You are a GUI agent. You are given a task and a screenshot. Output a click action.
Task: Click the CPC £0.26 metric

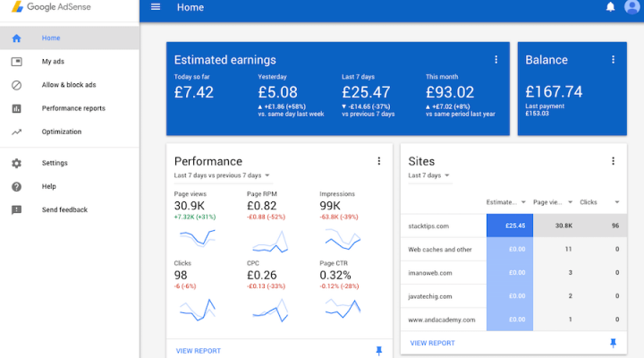(261, 276)
